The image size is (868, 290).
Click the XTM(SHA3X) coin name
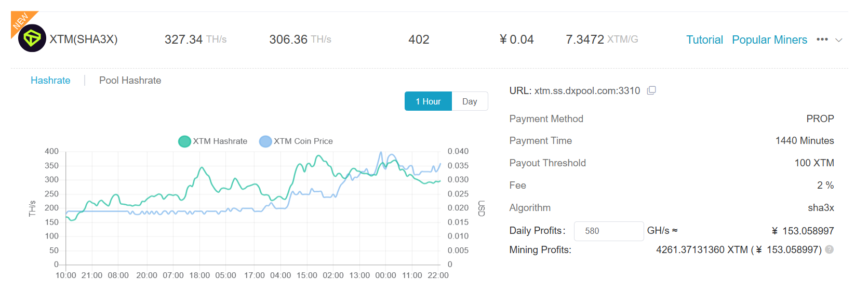click(84, 39)
